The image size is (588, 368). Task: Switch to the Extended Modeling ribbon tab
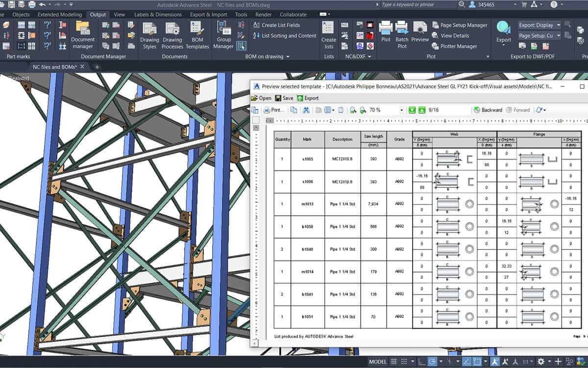click(60, 14)
